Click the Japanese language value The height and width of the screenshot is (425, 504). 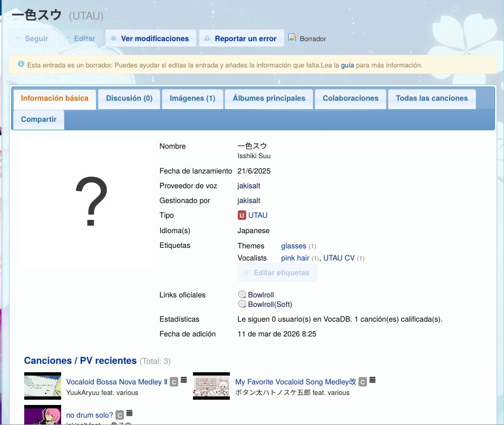pos(254,231)
